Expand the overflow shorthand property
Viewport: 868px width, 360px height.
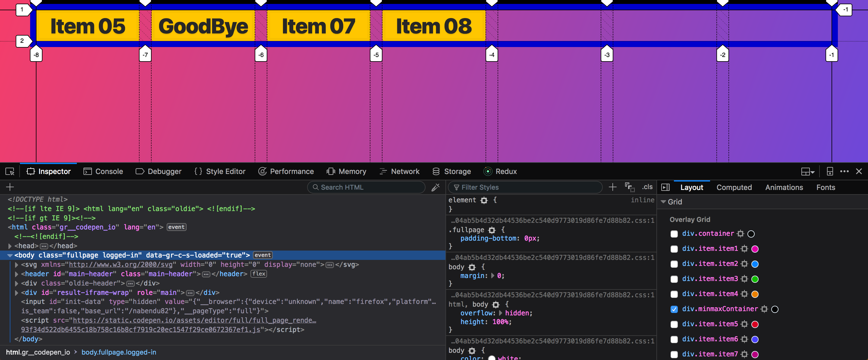(x=500, y=313)
